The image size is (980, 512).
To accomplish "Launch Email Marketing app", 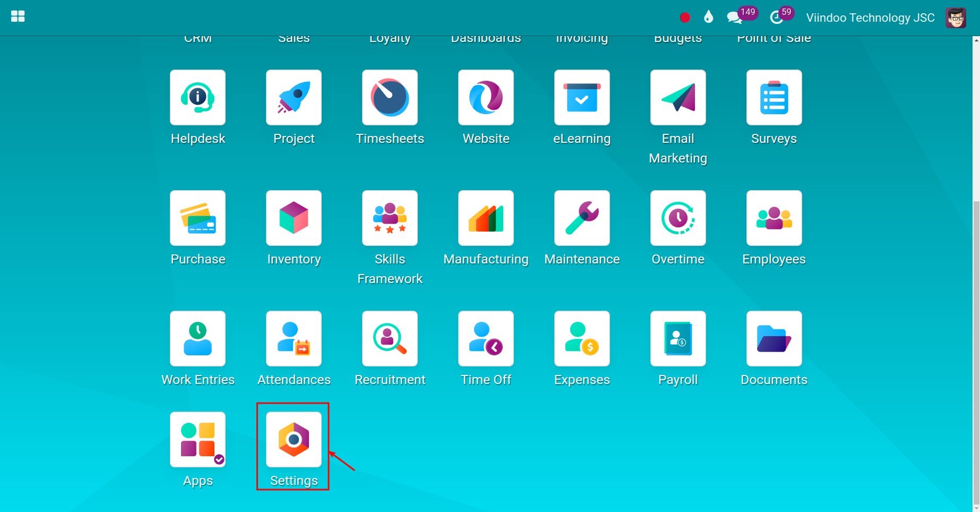I will [x=678, y=98].
